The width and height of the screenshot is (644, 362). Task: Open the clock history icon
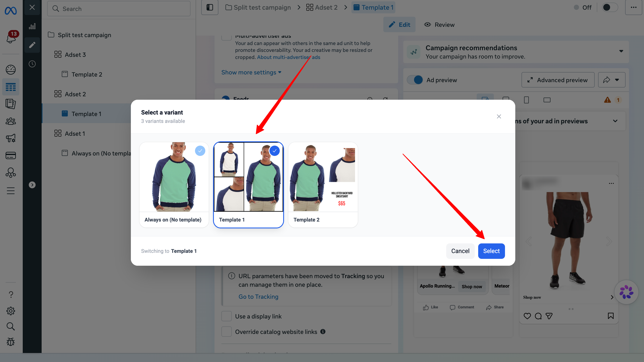[32, 64]
